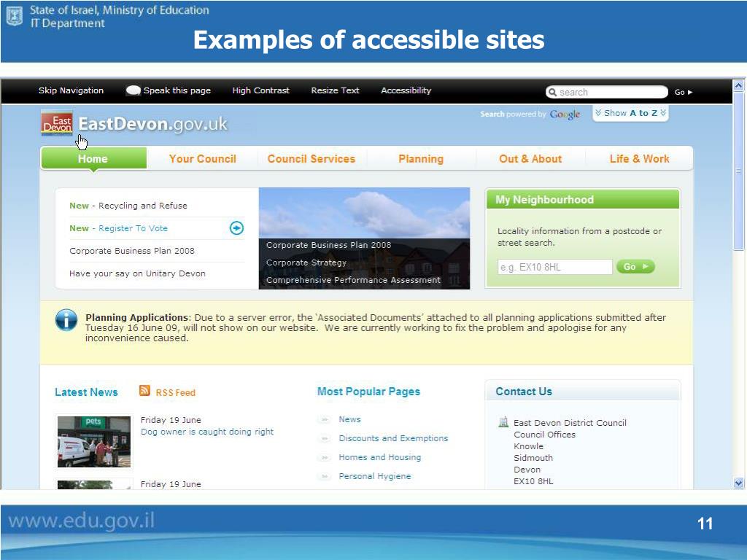
Task: Click the Go button next to search box
Action: (x=683, y=93)
